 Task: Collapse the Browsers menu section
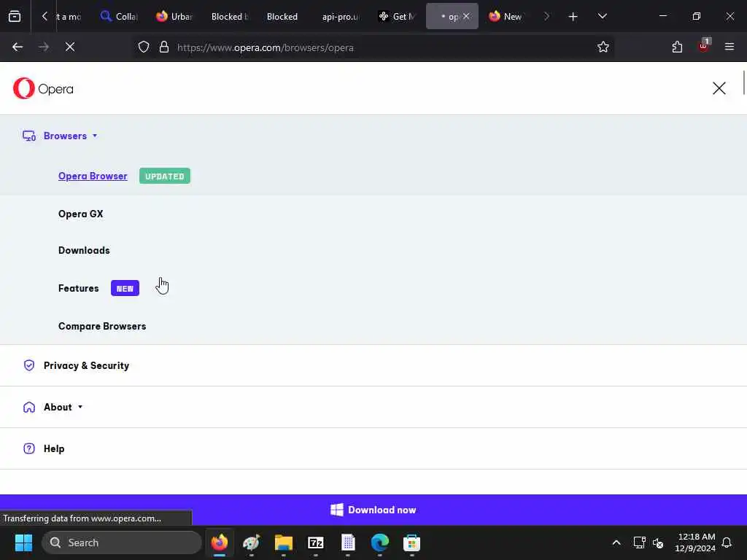pyautogui.click(x=70, y=136)
